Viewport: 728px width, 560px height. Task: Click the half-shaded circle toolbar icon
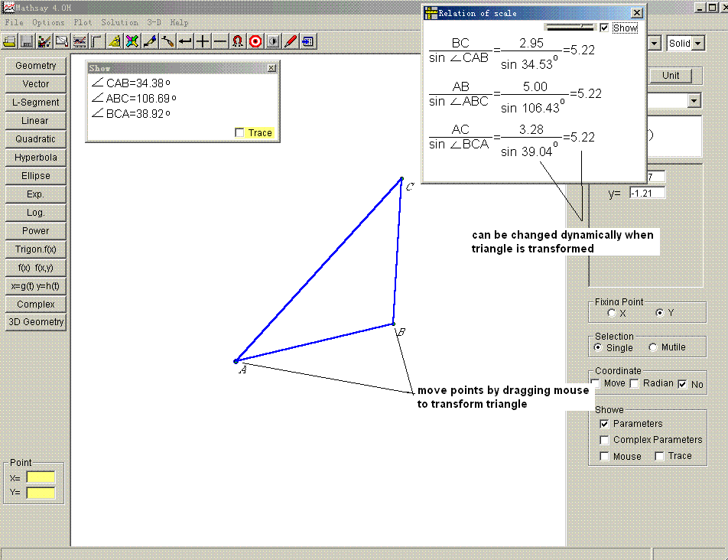273,42
